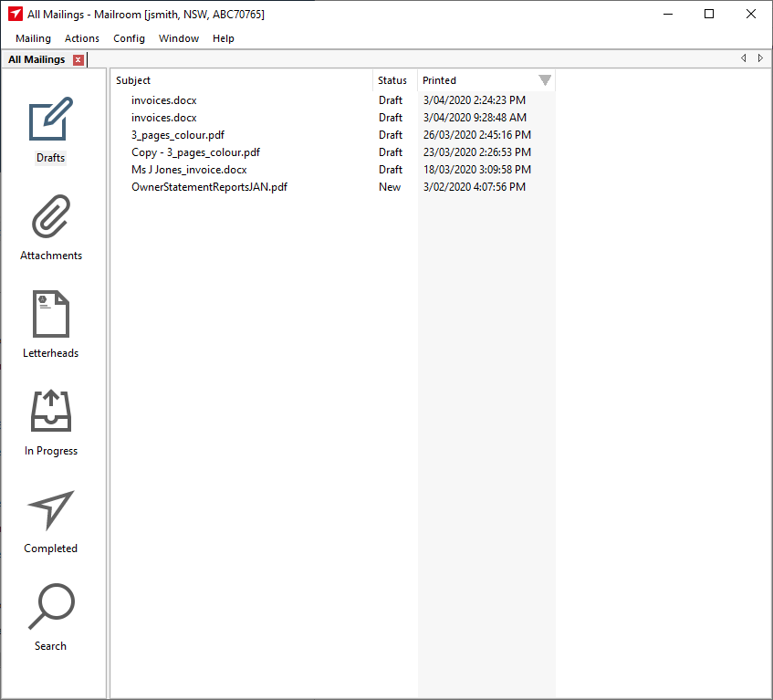Screen dimensions: 773x700
Task: Click the Mailroom app logo in title bar
Action: (16, 14)
